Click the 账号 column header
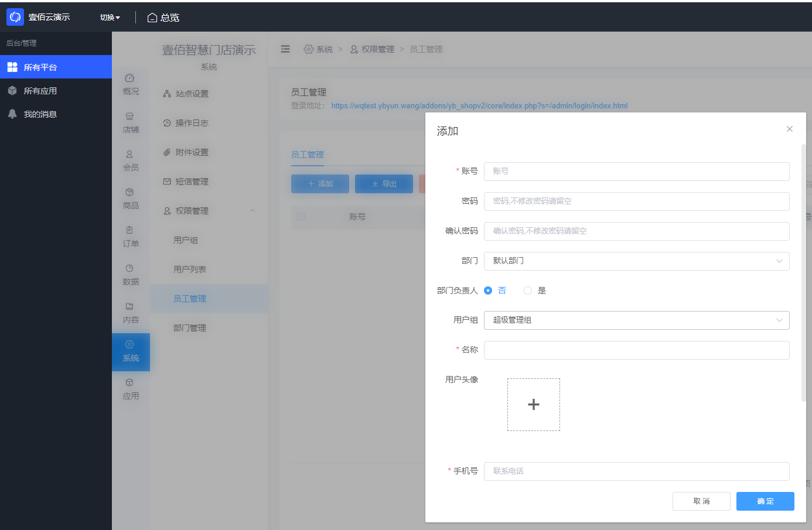This screenshot has height=530, width=812. coord(357,217)
